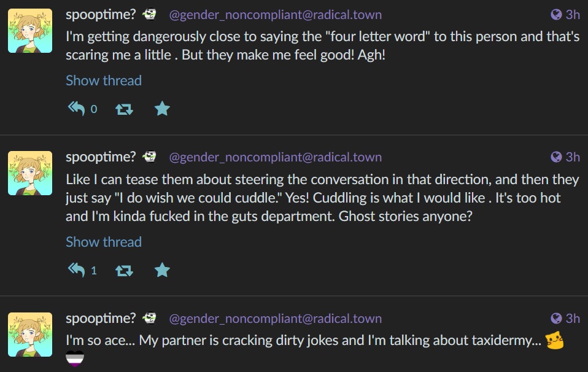This screenshot has height=372, width=588.
Task: Open @gender_noncompliant handle on taxidermy post
Action: 275,319
